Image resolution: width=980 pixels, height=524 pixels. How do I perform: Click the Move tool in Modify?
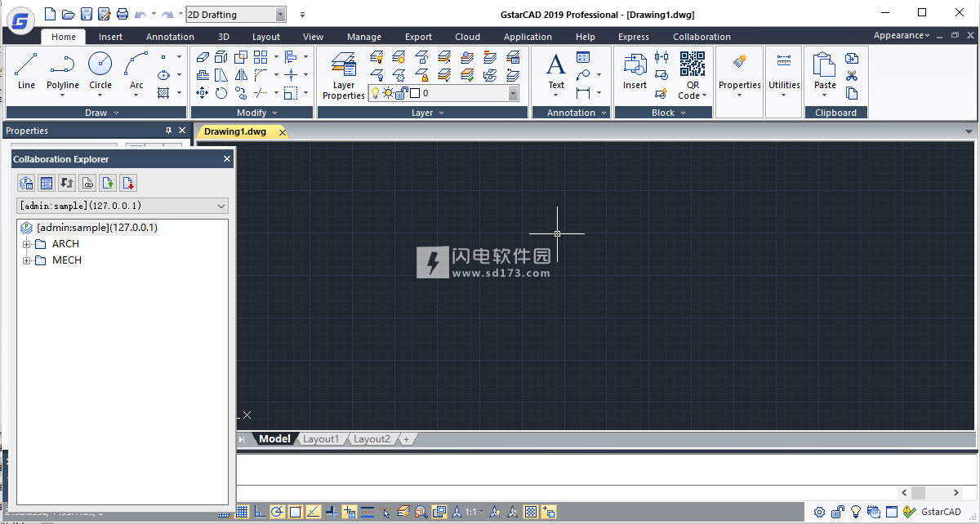coord(203,93)
